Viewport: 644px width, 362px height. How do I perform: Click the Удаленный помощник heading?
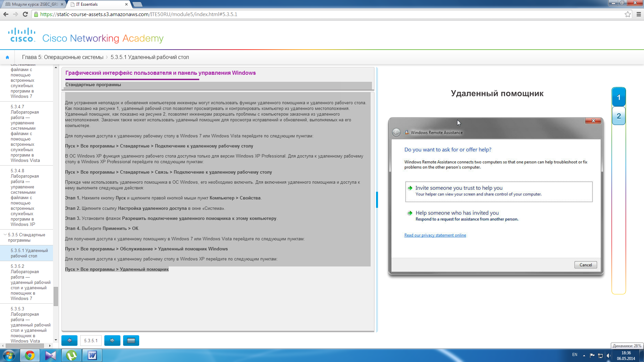(497, 94)
